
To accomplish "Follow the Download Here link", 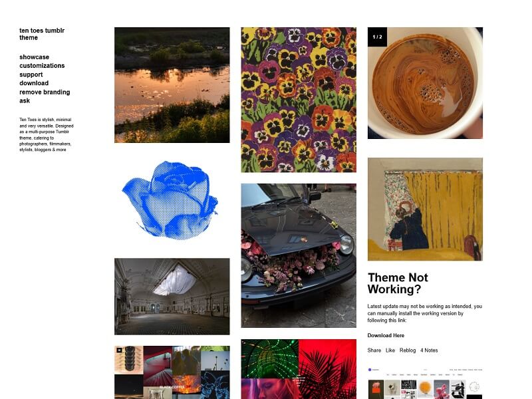I will [x=386, y=335].
